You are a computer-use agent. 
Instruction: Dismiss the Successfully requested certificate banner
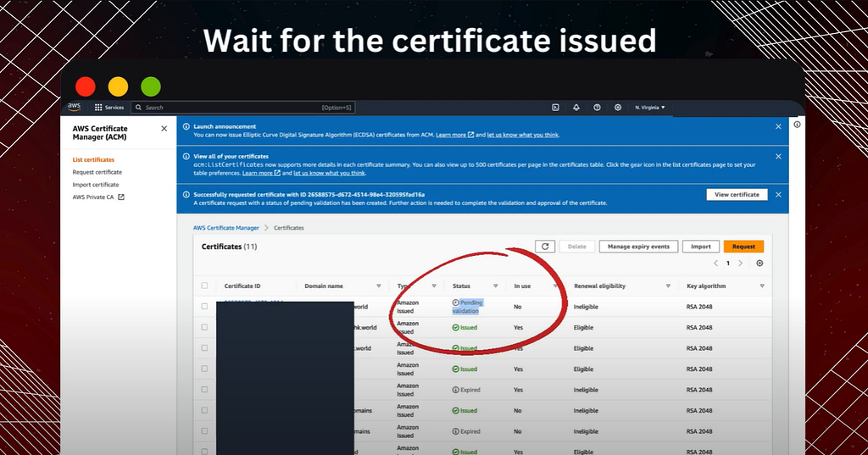[778, 195]
